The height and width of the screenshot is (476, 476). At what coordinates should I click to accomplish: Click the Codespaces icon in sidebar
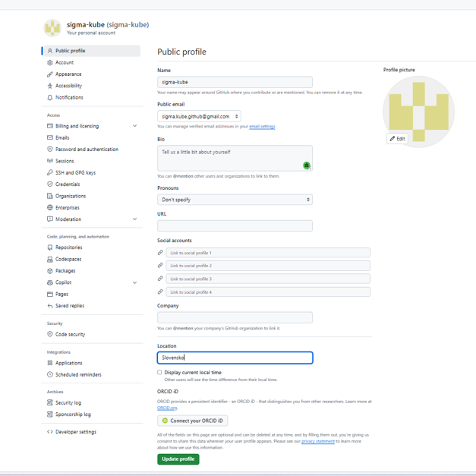click(x=50, y=259)
